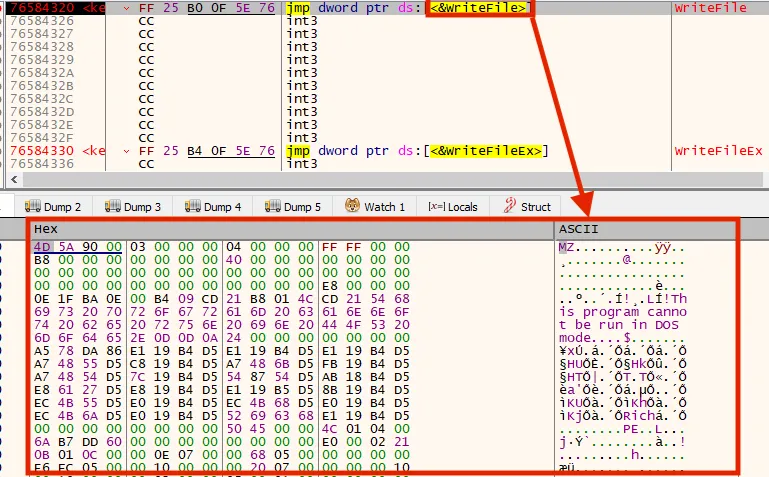The width and height of the screenshot is (769, 477).
Task: Select the address 76584328 in disassembly
Action: pos(42,47)
